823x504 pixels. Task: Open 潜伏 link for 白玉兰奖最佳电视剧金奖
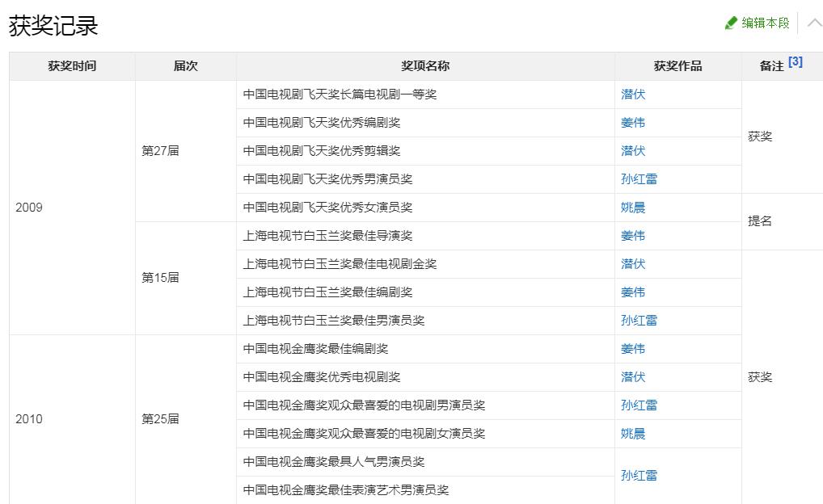click(x=633, y=263)
